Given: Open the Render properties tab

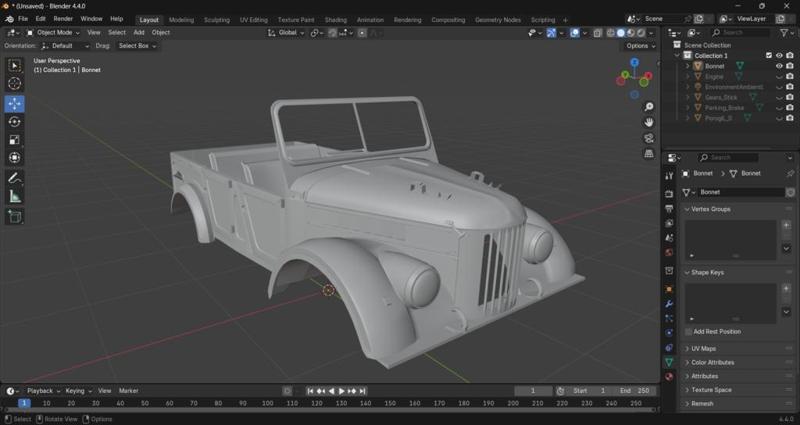Looking at the screenshot, I should coord(669,194).
